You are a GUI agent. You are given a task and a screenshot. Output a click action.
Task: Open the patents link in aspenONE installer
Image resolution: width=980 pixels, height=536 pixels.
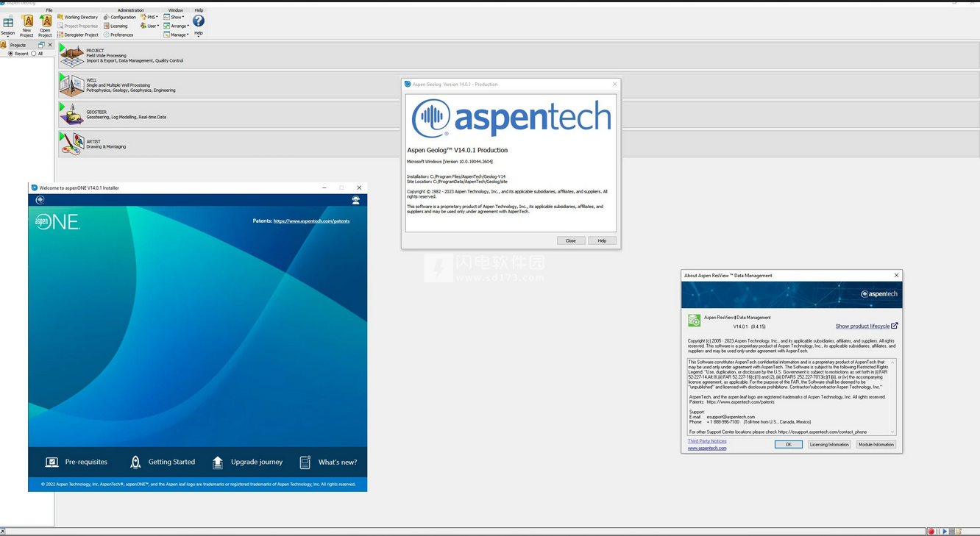point(311,221)
